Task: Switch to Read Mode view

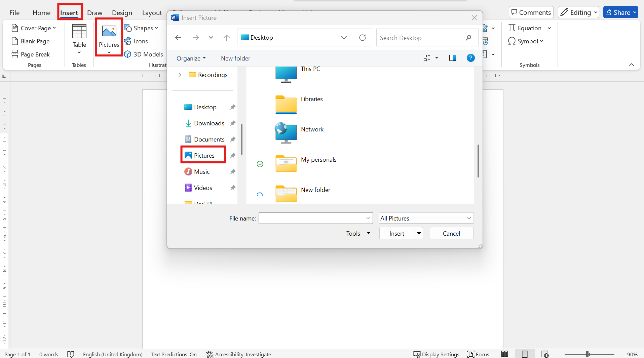Action: coord(504,354)
